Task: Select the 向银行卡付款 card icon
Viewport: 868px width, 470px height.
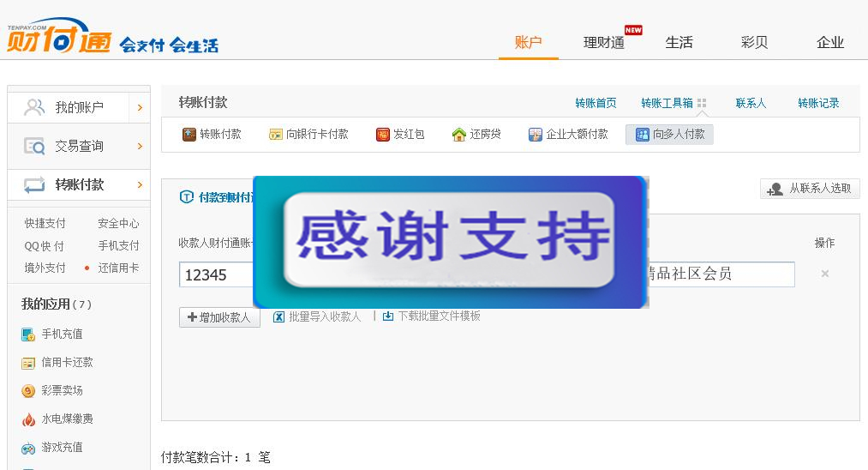Action: pos(276,135)
